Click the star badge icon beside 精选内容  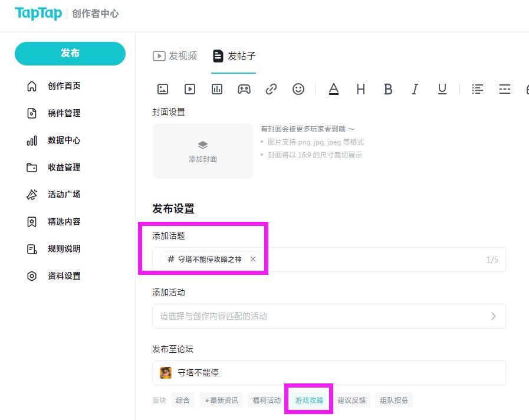tap(32, 222)
